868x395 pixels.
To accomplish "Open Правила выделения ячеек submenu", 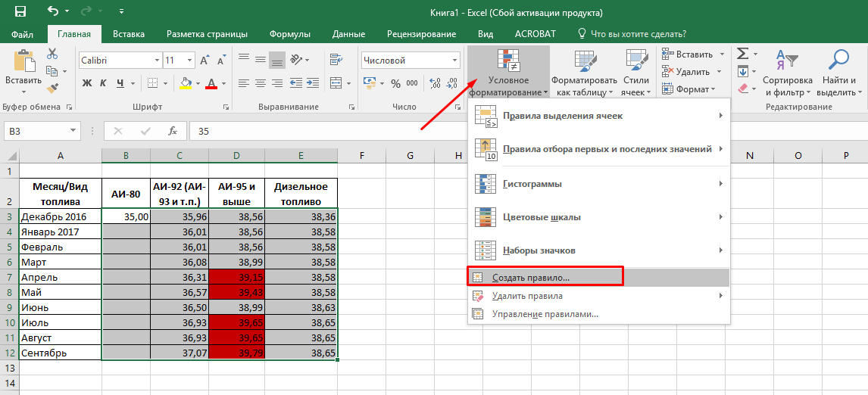I will tap(599, 117).
